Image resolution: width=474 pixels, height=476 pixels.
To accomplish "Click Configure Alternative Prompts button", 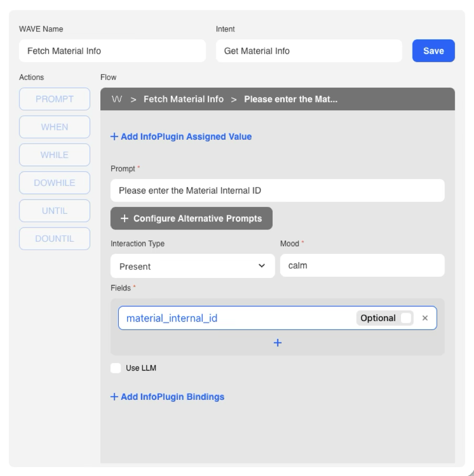I will [x=191, y=219].
